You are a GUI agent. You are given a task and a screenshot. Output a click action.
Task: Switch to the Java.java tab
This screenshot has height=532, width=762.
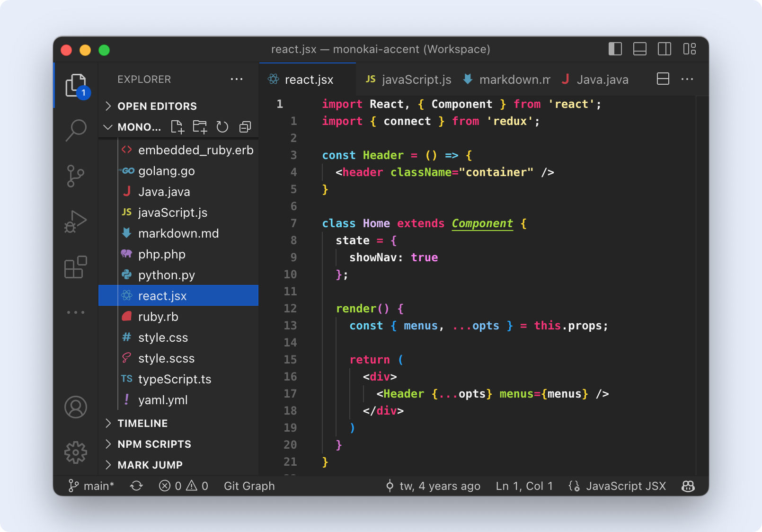click(595, 80)
